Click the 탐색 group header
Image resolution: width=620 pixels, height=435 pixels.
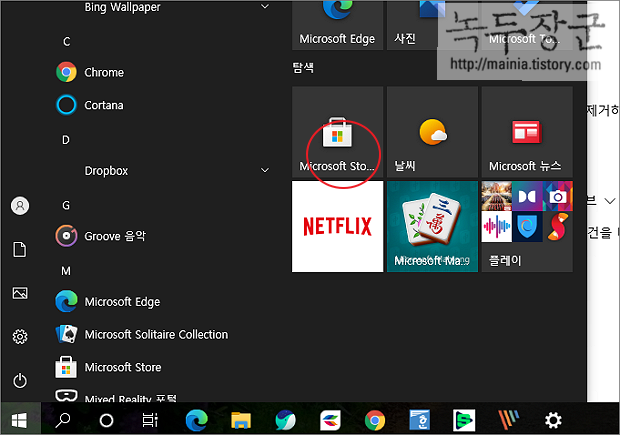303,68
